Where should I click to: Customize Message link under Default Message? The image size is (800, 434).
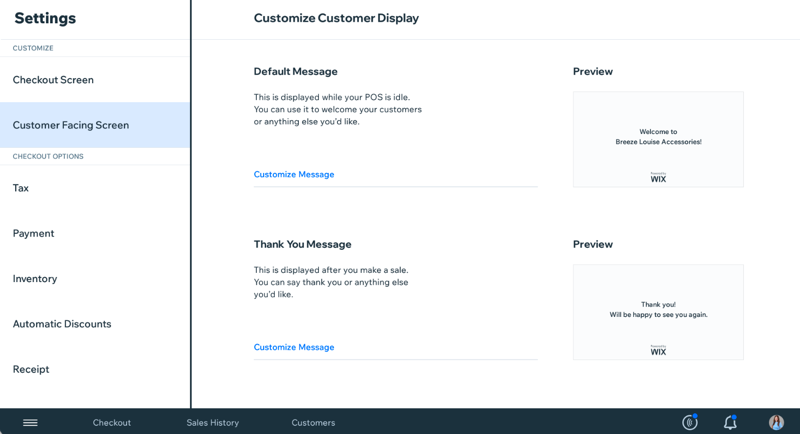294,174
